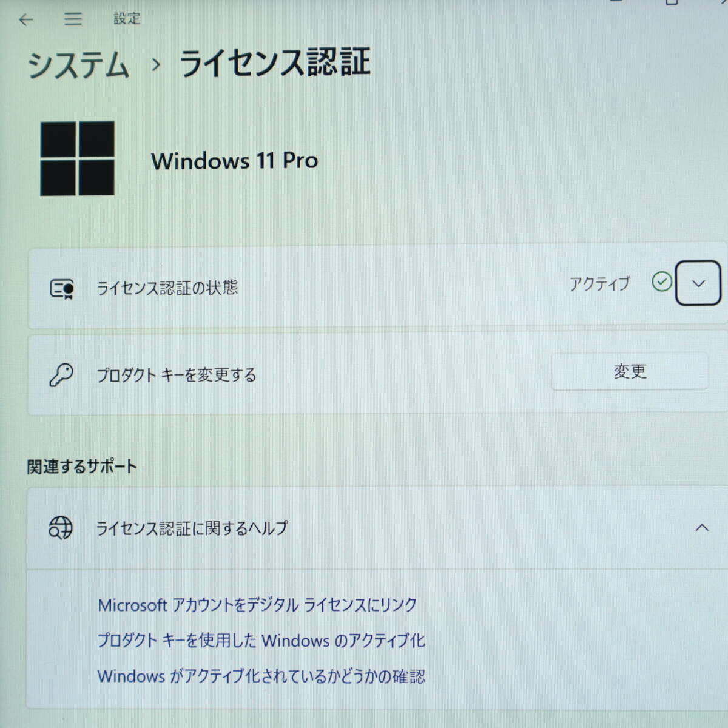Click the green activation checkmark icon

[661, 281]
